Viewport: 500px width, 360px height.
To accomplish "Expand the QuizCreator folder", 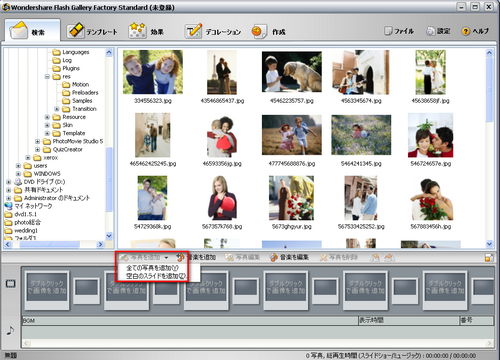I will coord(37,149).
